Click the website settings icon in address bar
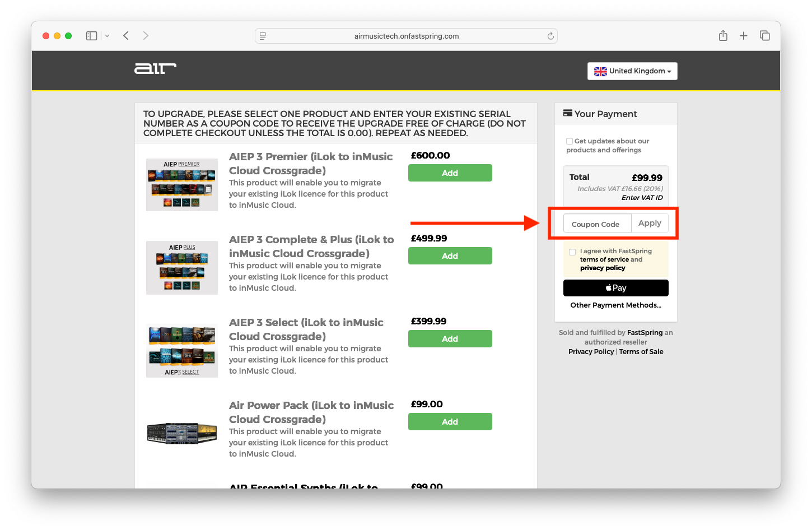Viewport: 812px width, 530px height. point(263,36)
